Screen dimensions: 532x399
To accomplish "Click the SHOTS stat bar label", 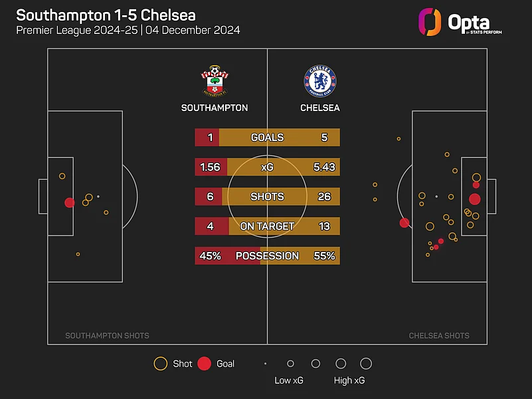I will click(267, 197).
